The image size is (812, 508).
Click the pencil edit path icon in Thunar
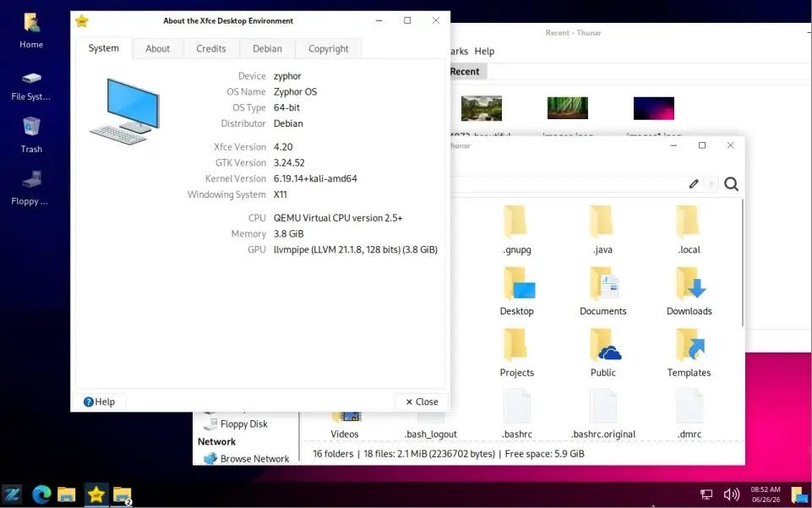tap(694, 183)
